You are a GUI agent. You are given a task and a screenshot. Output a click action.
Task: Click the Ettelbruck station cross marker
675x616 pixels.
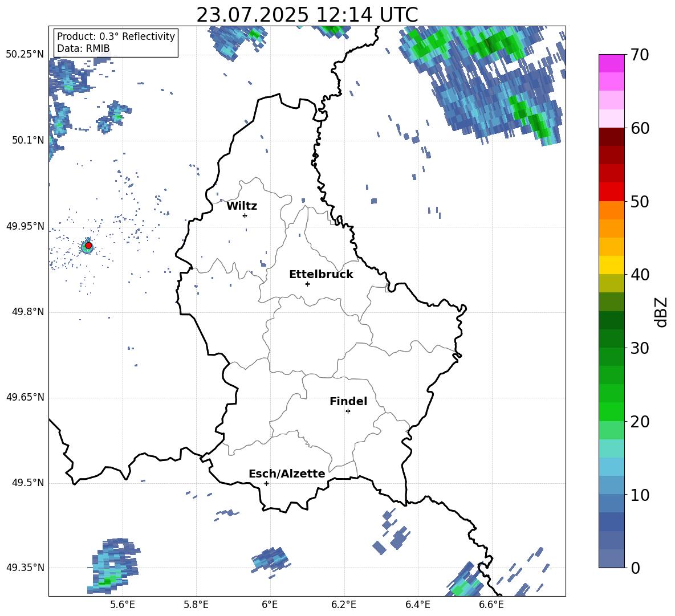(x=307, y=284)
